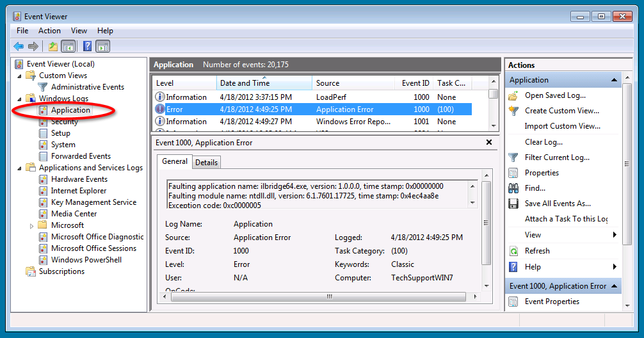Click the Forward arrow toolbar icon

33,46
